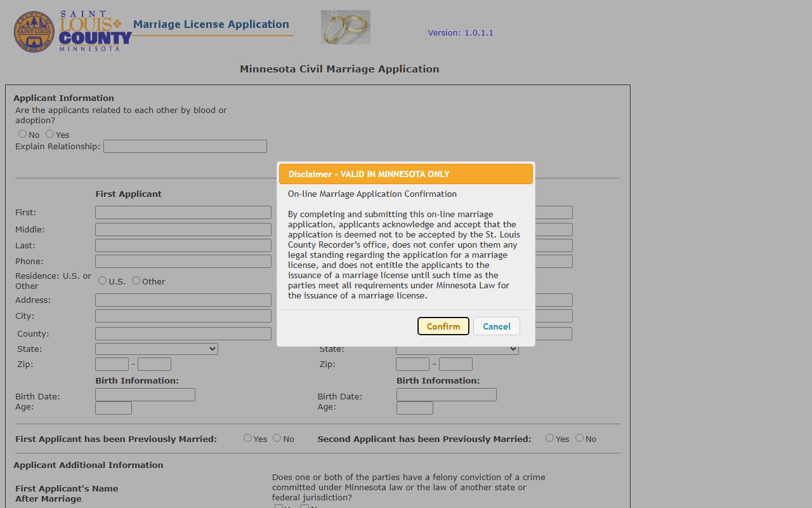The width and height of the screenshot is (812, 508).
Task: Click First Applicant middle name field
Action: [x=183, y=230]
